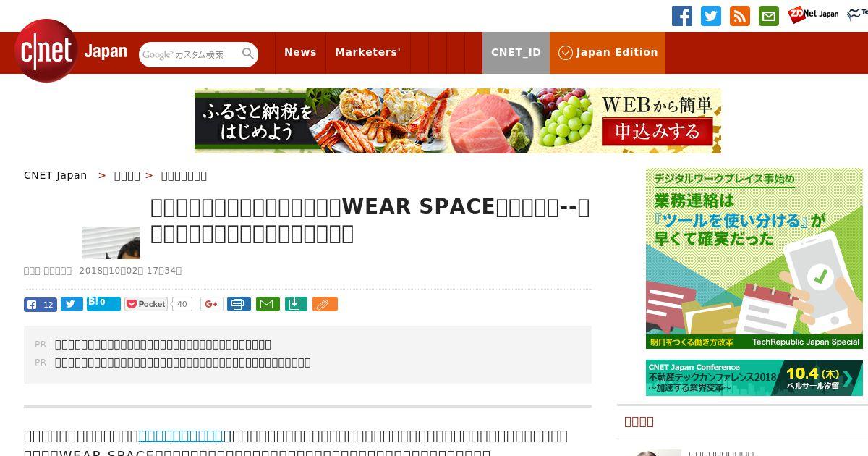Click the search magnifier icon
This screenshot has height=456, width=868.
(x=248, y=54)
